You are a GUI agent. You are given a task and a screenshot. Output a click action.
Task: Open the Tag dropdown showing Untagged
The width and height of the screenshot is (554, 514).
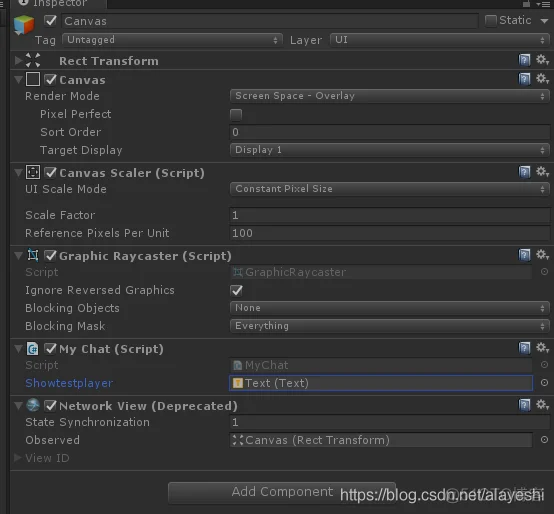(172, 40)
